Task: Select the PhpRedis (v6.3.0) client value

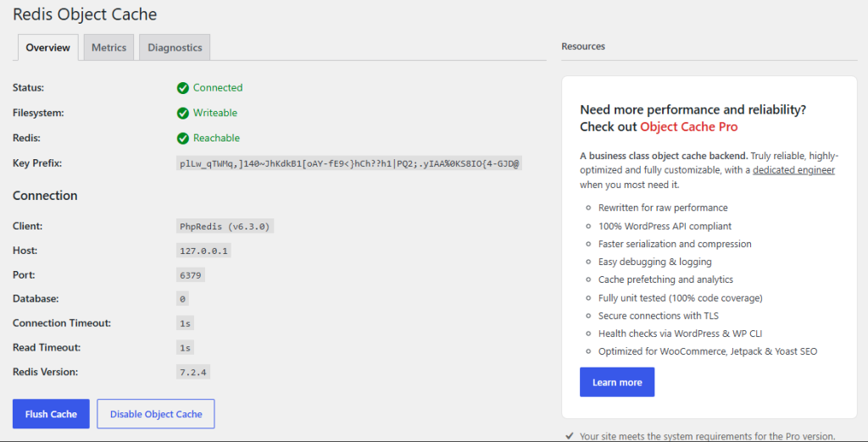Action: [x=225, y=226]
